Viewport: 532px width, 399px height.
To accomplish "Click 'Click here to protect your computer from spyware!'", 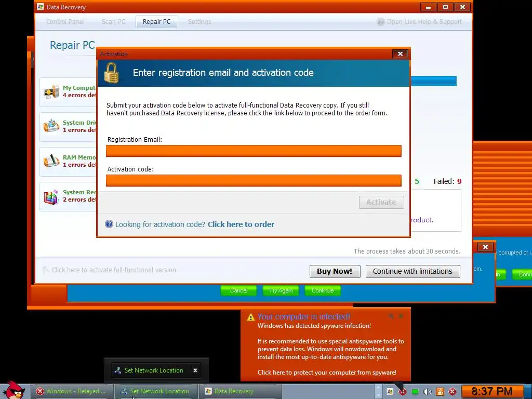I will click(327, 373).
